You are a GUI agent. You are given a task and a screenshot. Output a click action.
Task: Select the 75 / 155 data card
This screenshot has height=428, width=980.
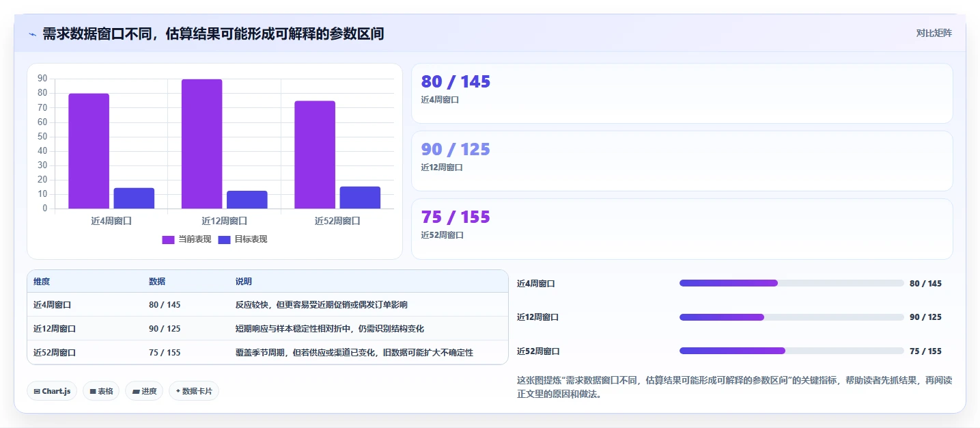click(x=682, y=228)
